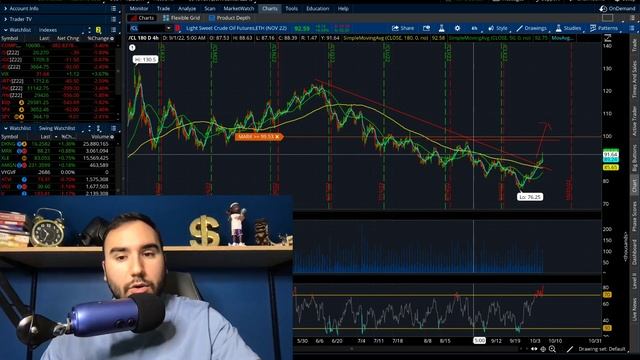Click the Hi: 130.5 price bubble
Screen dimensions: 640x360
point(145,60)
